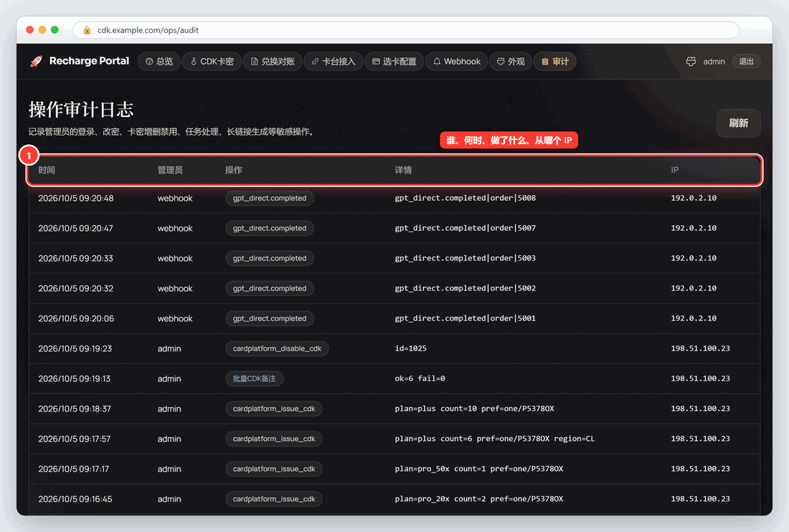
Task: Click the rocket logo icon
Action: click(x=37, y=62)
